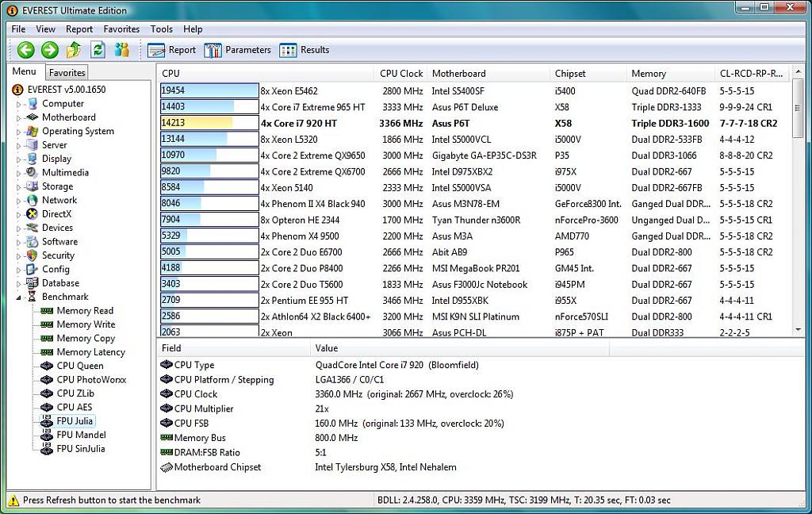Viewport: 812px width, 514px height.
Task: Expand the Software tree node
Action: click(19, 242)
